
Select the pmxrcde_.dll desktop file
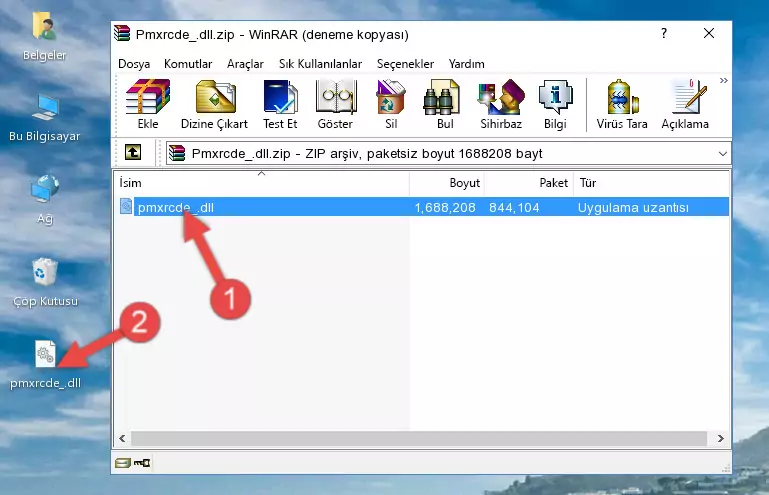pyautogui.click(x=45, y=365)
